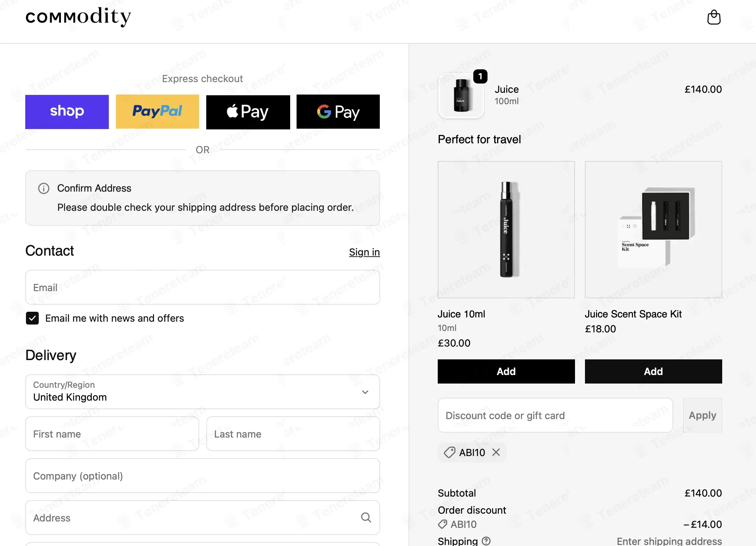Screen dimensions: 756x546
Task: Choose PayPal express checkout
Action: tap(158, 112)
